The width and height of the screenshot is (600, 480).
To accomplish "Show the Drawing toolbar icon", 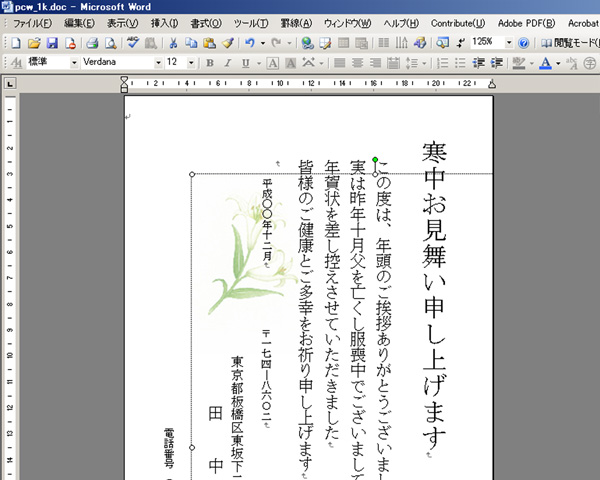I will tap(420, 42).
